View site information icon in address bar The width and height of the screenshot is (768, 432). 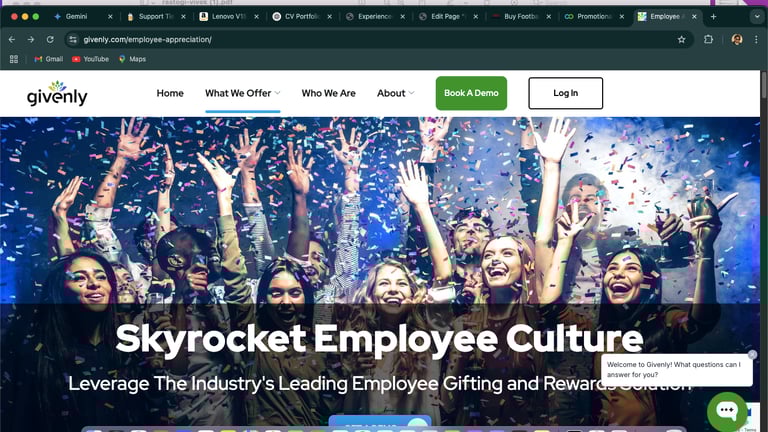[x=73, y=40]
